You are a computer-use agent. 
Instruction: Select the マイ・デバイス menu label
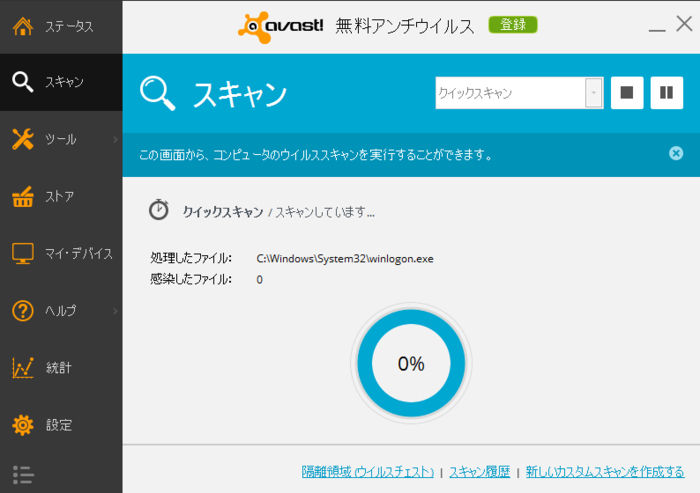click(79, 253)
